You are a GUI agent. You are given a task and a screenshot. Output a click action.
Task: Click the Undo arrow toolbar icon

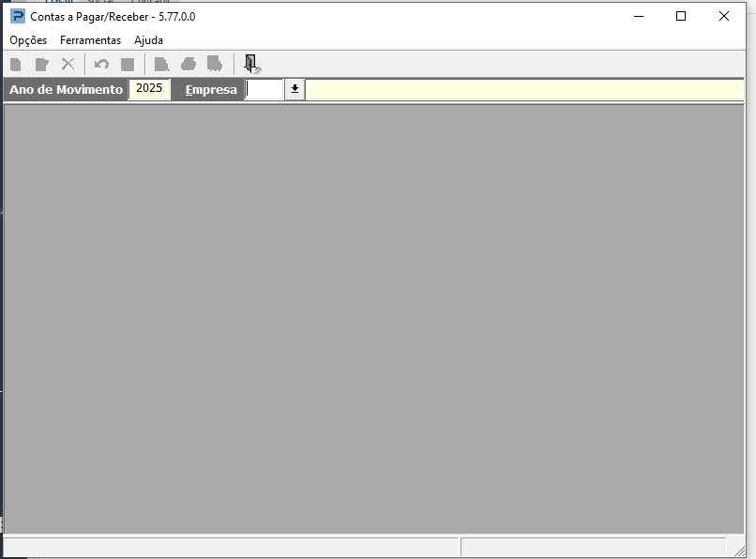tap(101, 64)
